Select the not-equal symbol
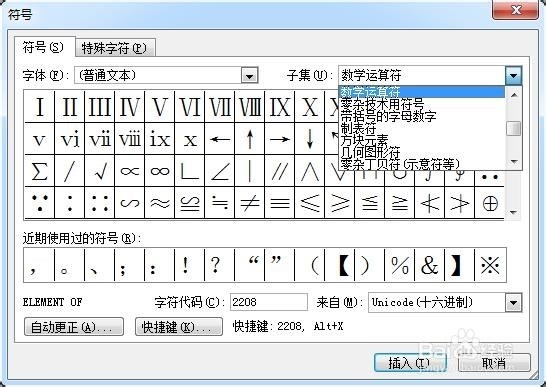This screenshot has width=546, height=387. point(249,203)
